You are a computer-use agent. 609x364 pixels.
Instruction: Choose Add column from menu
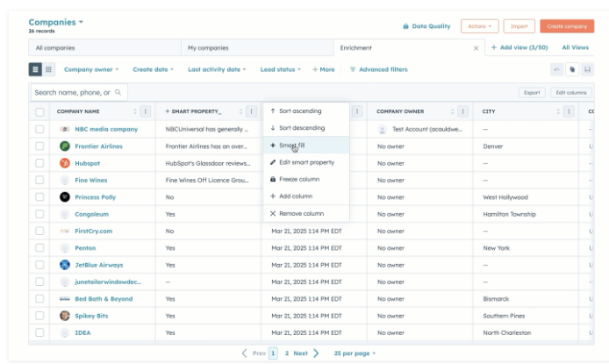pos(306,196)
